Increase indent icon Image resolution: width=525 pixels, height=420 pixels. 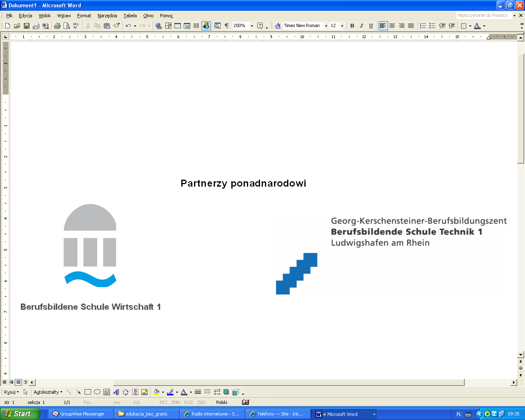(x=452, y=26)
